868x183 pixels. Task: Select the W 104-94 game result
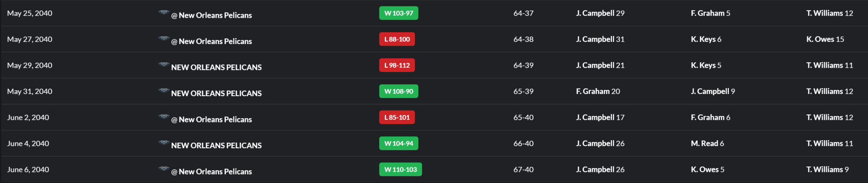pos(398,144)
